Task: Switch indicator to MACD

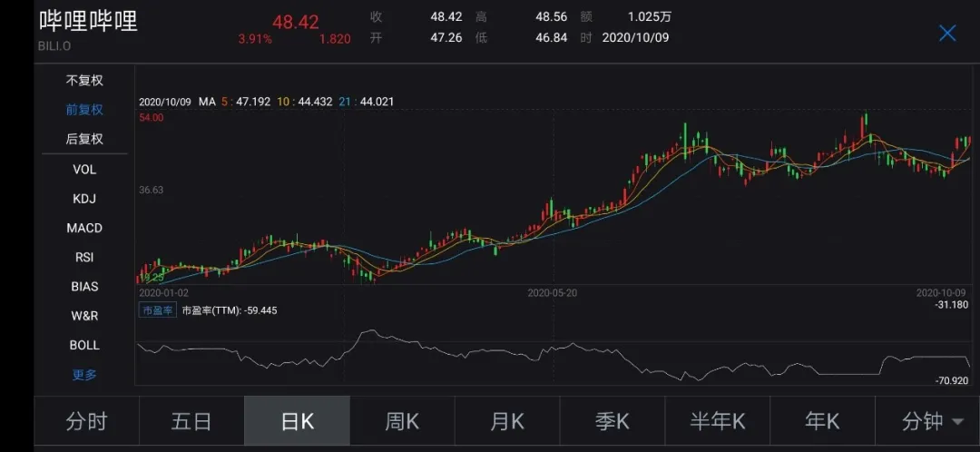Action: coord(84,228)
